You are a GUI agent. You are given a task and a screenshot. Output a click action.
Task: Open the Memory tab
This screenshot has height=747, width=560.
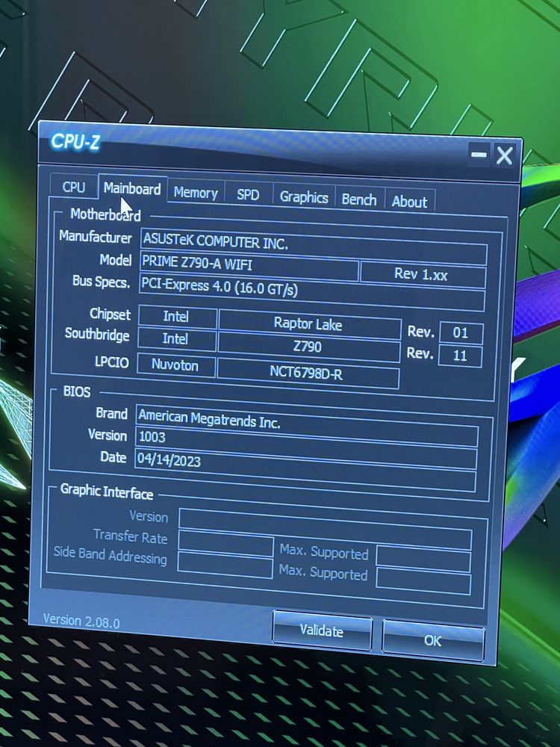196,193
